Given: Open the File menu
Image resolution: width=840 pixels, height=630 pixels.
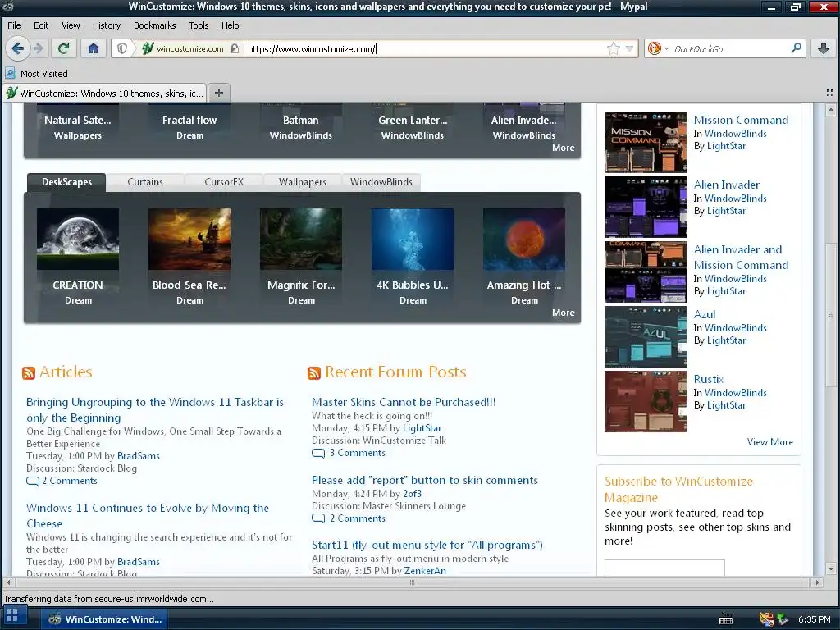Looking at the screenshot, I should 14,25.
